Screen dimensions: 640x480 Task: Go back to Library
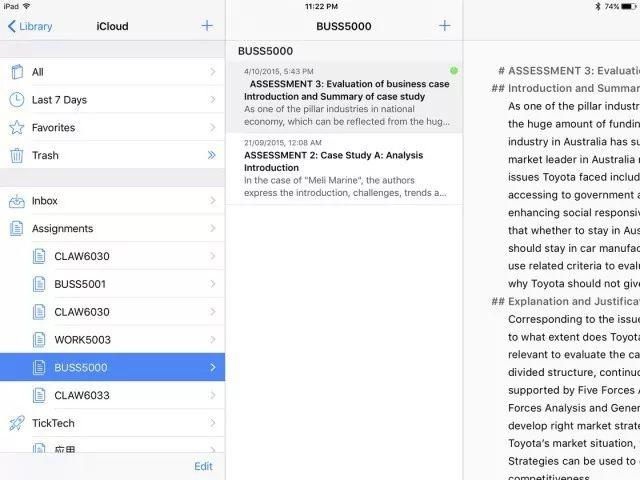pyautogui.click(x=30, y=26)
